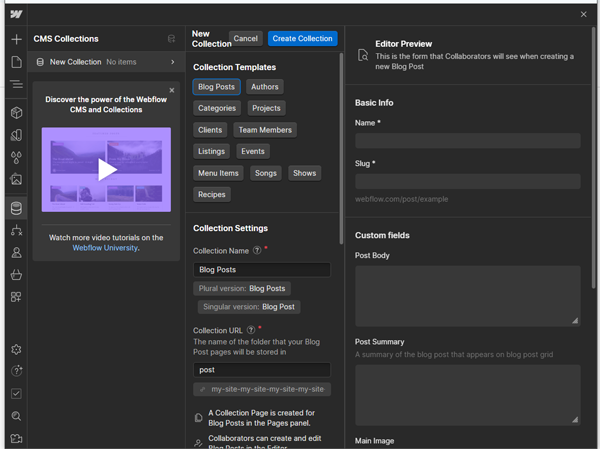The image size is (600, 449).
Task: Click the import collection icon beside CMS Collections
Action: 171,39
